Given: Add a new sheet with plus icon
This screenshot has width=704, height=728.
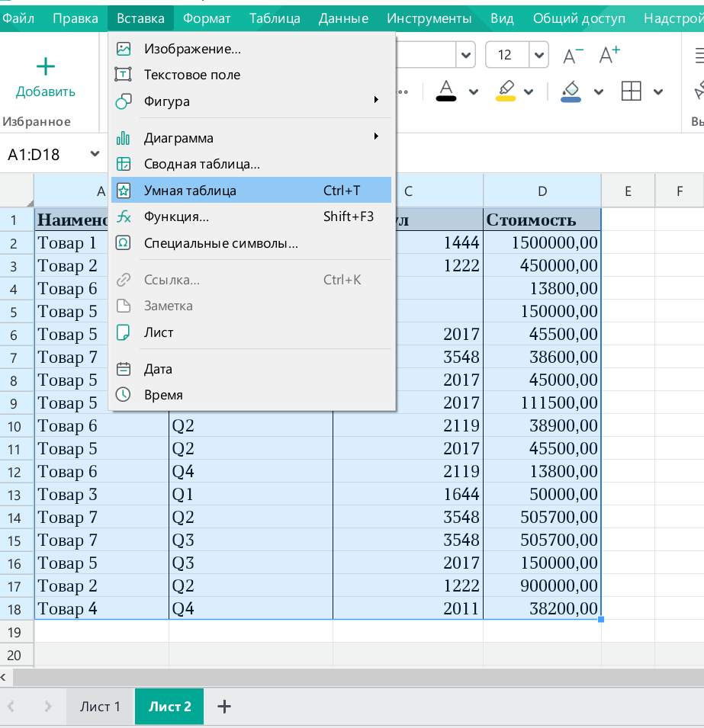Looking at the screenshot, I should click(224, 707).
